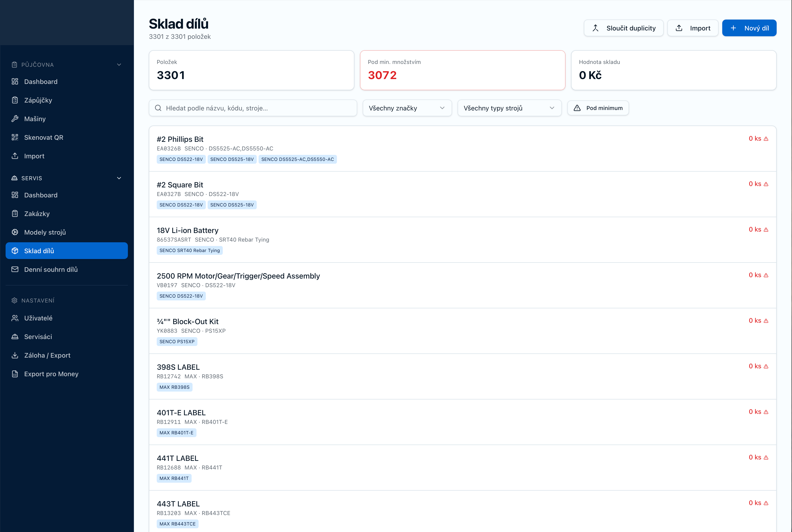Viewport: 792px width, 532px height.
Task: Go to Modely strojů page
Action: [x=67, y=233]
